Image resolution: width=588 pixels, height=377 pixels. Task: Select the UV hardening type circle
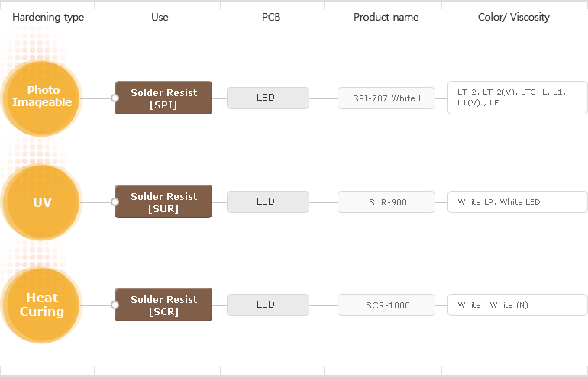(42, 202)
